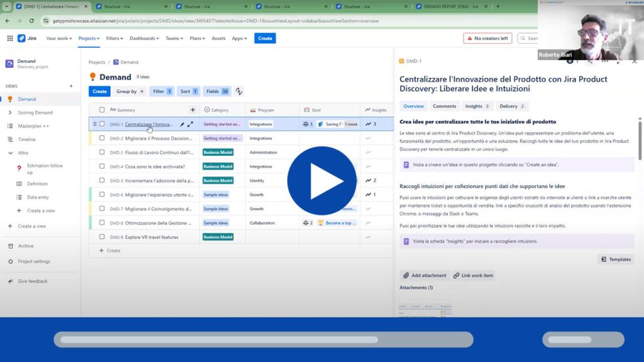Click the Add attachment button
This screenshot has height=362, width=644.
[424, 275]
